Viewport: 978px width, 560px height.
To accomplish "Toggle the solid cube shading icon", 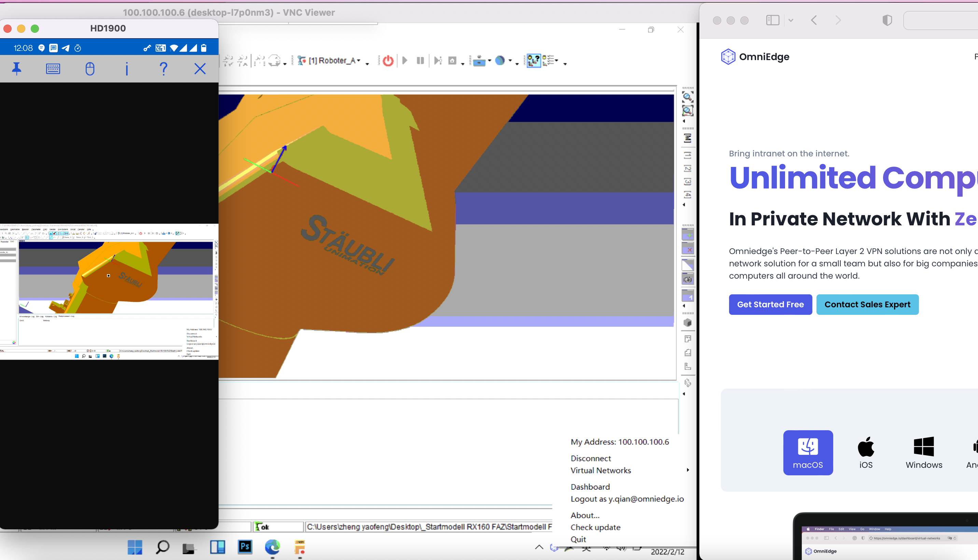I will coord(688,323).
